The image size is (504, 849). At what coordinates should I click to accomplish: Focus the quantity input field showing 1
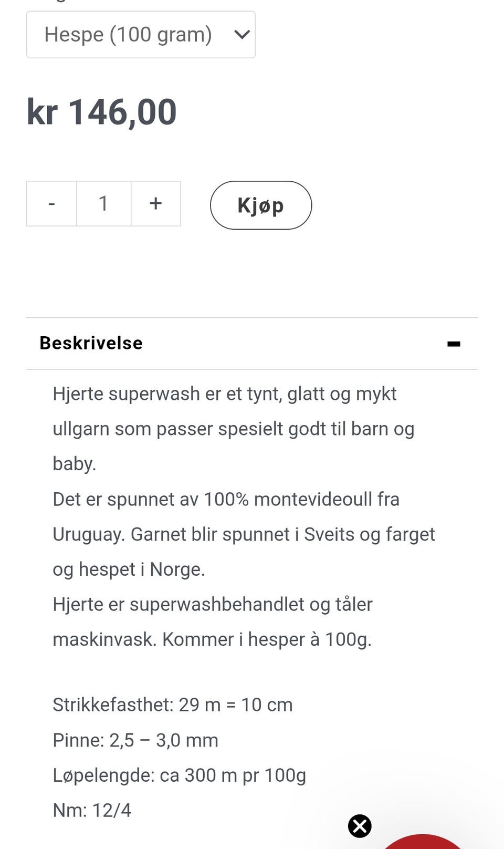(x=103, y=204)
